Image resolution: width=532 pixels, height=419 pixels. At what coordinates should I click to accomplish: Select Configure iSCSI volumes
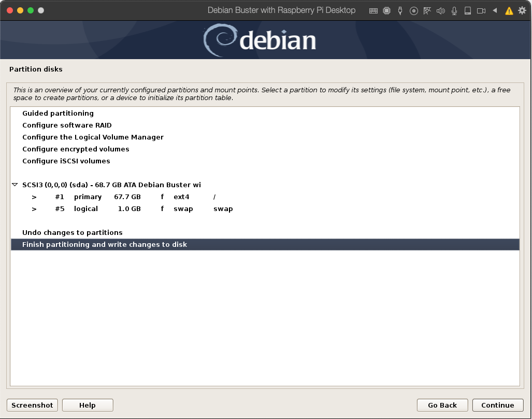click(x=265, y=161)
